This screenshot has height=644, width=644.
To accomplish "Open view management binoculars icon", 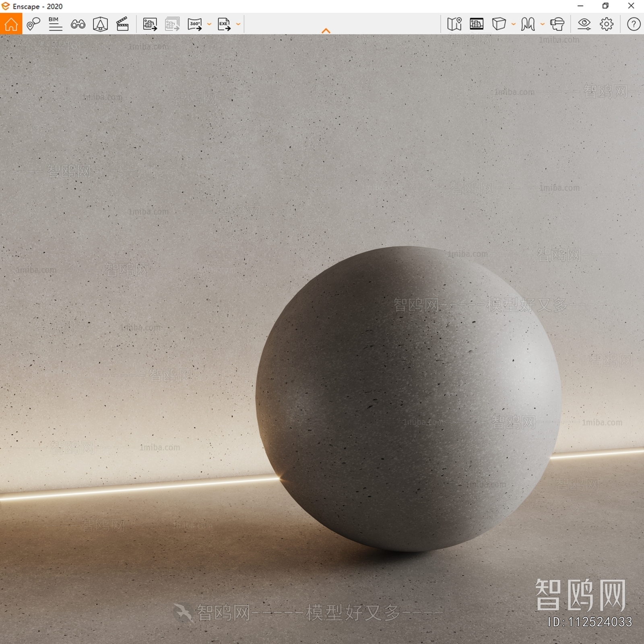I will click(x=78, y=24).
